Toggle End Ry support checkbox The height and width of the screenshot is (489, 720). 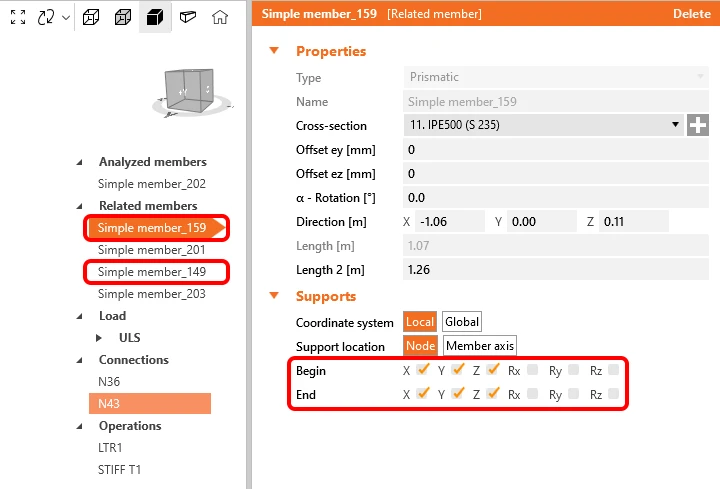pyautogui.click(x=573, y=394)
